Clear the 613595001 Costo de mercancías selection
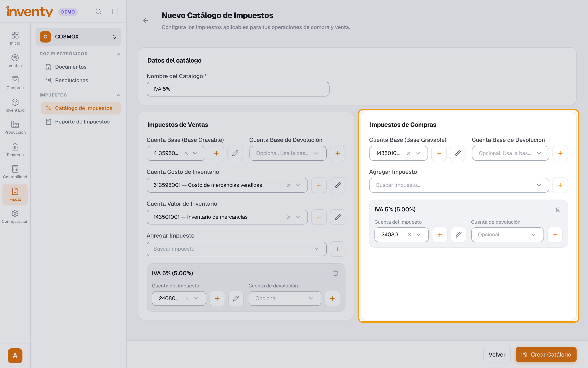 [289, 185]
